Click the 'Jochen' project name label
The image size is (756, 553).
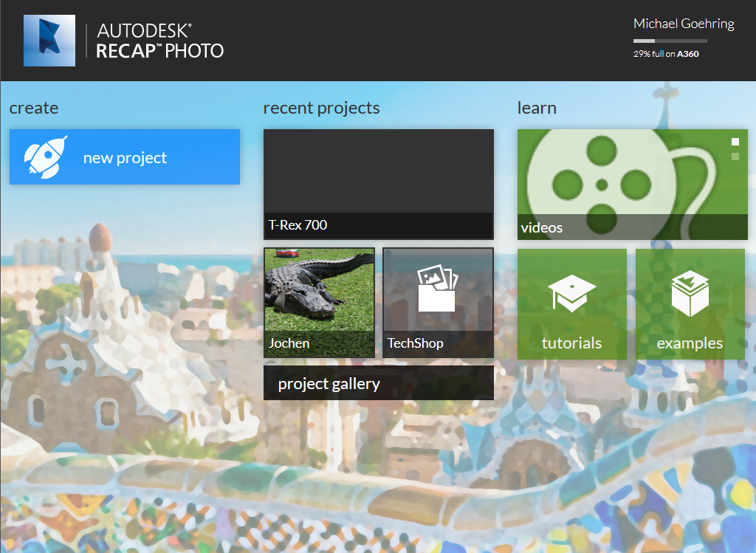(x=289, y=343)
